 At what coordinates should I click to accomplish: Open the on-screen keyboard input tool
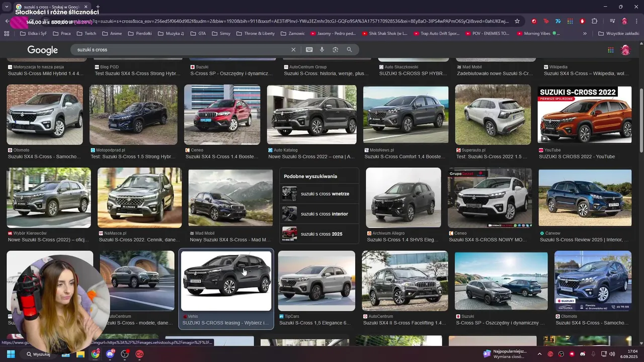pos(309,50)
